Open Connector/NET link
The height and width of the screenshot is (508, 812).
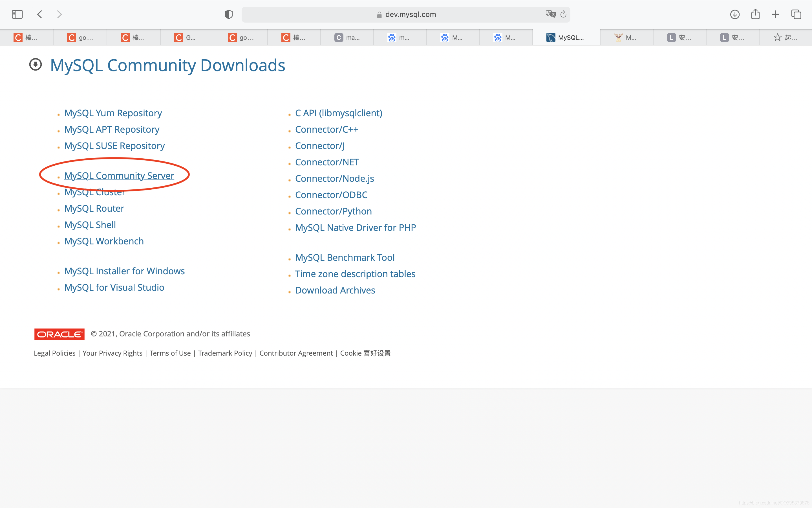click(327, 162)
